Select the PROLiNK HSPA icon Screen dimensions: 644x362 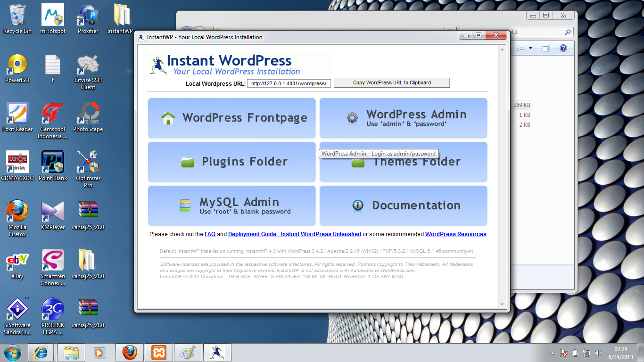(53, 317)
